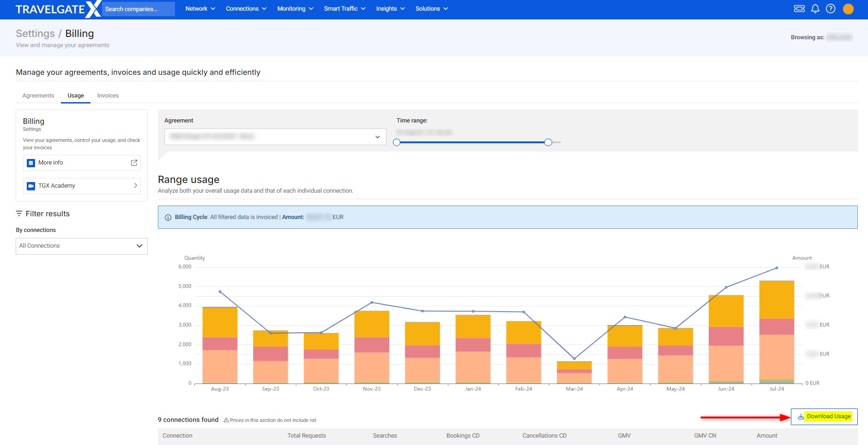Open the help question mark icon
Image resolution: width=868 pixels, height=445 pixels.
click(831, 9)
